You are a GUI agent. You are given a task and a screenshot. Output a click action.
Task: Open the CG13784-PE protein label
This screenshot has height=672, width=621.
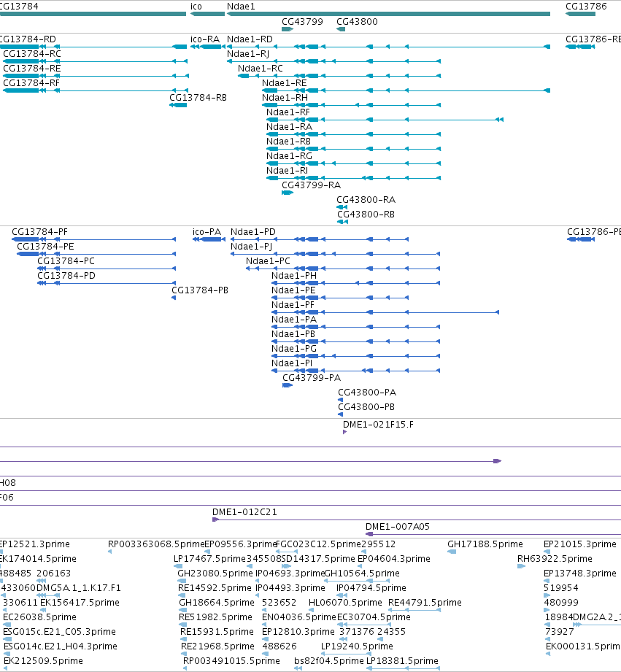coord(45,247)
